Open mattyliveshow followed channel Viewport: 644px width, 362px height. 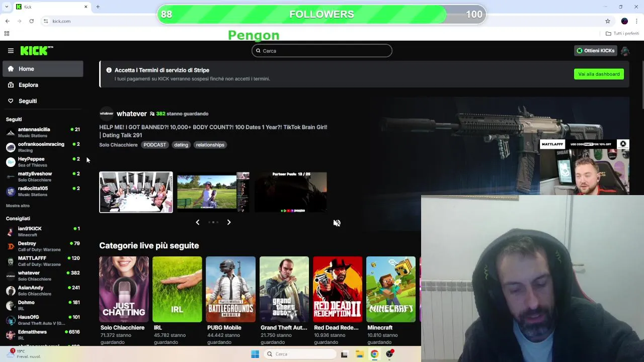[x=43, y=176]
